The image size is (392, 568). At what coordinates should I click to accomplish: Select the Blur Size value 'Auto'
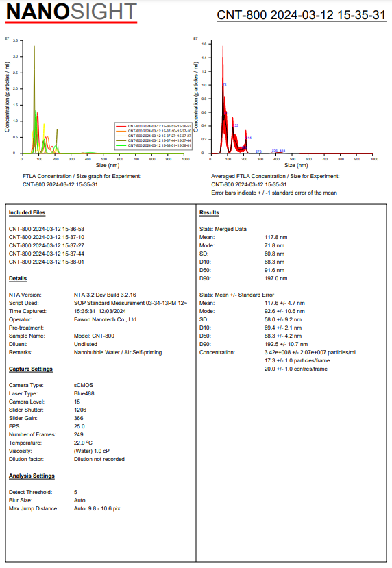click(x=79, y=500)
